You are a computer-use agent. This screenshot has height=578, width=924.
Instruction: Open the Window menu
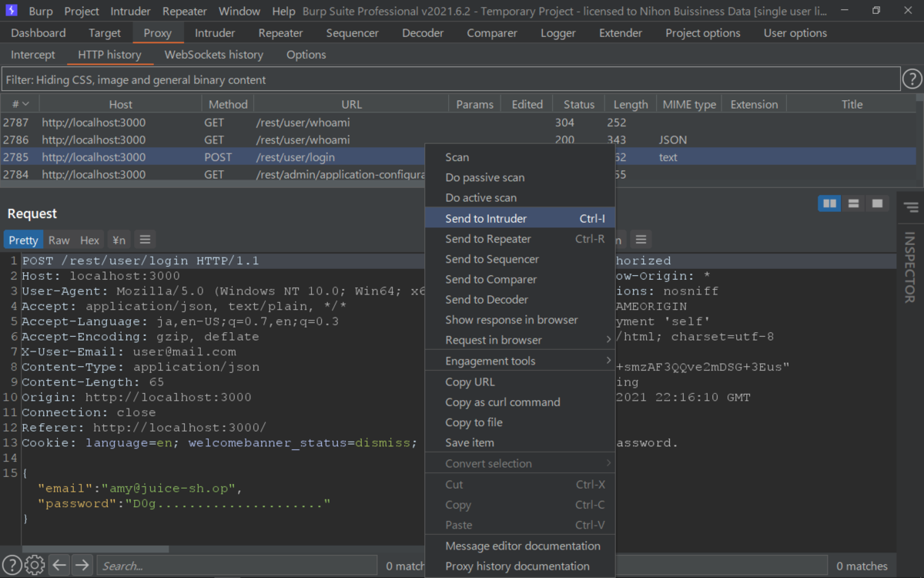point(239,12)
